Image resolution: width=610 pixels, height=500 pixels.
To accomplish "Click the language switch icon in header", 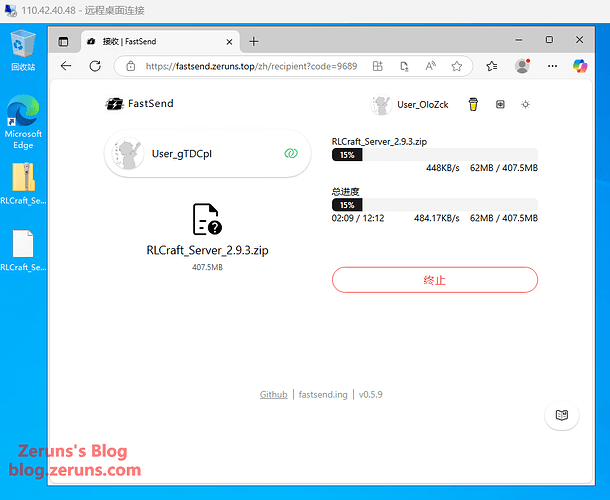I will [500, 104].
